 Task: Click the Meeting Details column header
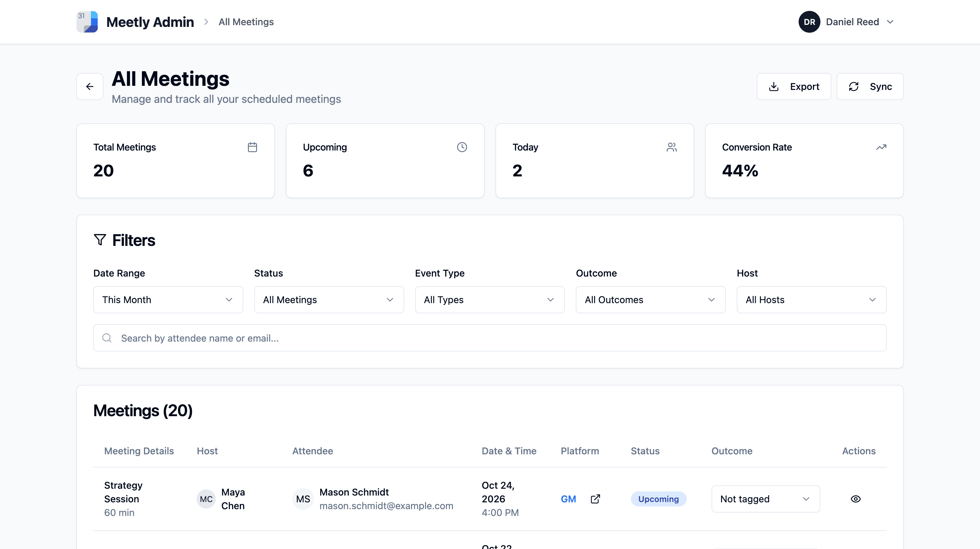(139, 451)
